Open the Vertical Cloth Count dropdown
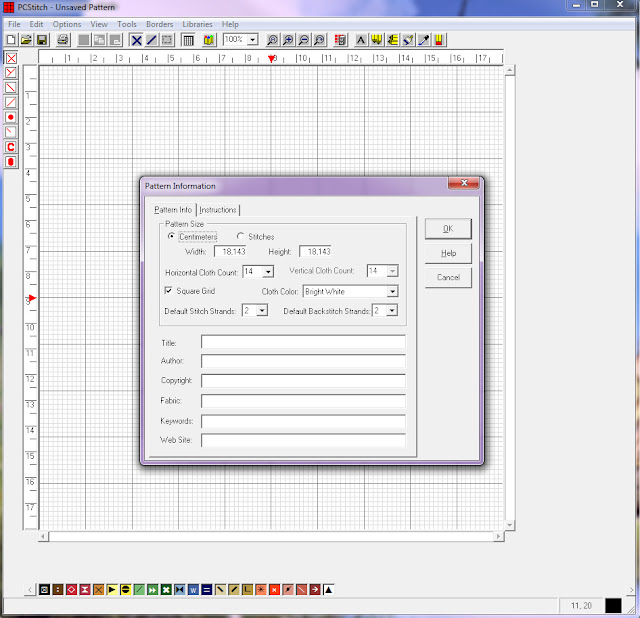The width and height of the screenshot is (640, 618). 392,271
